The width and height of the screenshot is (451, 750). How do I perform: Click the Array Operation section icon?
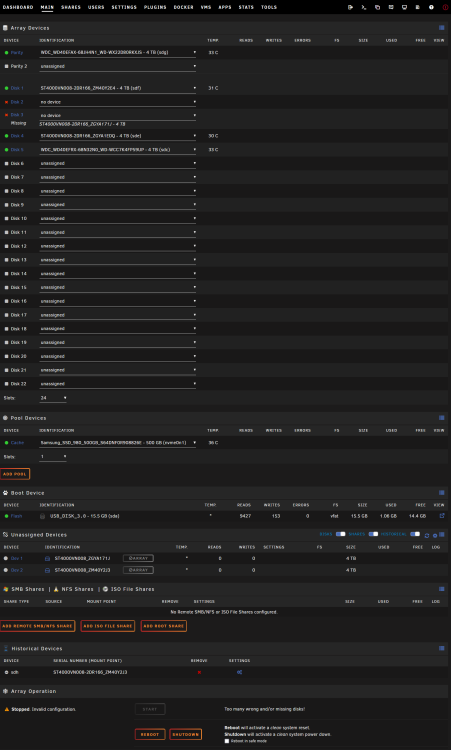tap(5, 691)
